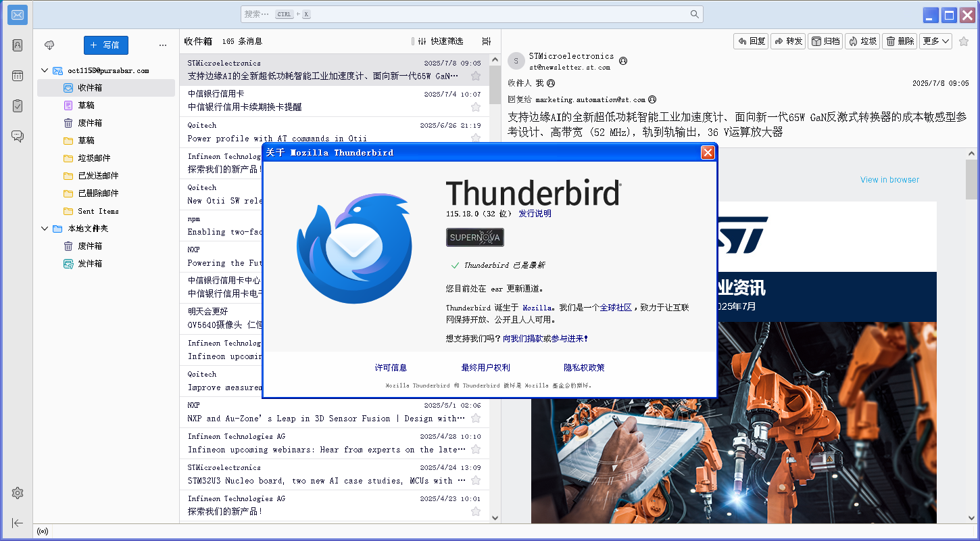The width and height of the screenshot is (980, 541).
Task: Open the Chat space
Action: [x=18, y=136]
